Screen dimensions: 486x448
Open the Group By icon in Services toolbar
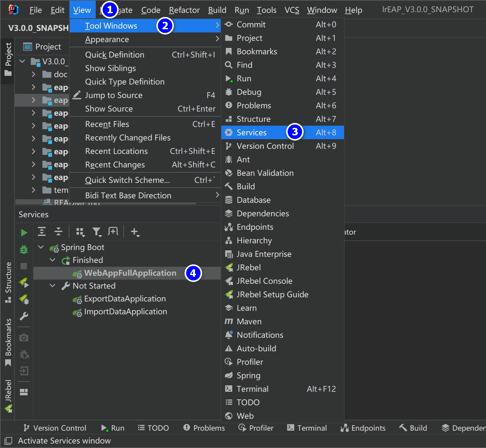point(80,232)
